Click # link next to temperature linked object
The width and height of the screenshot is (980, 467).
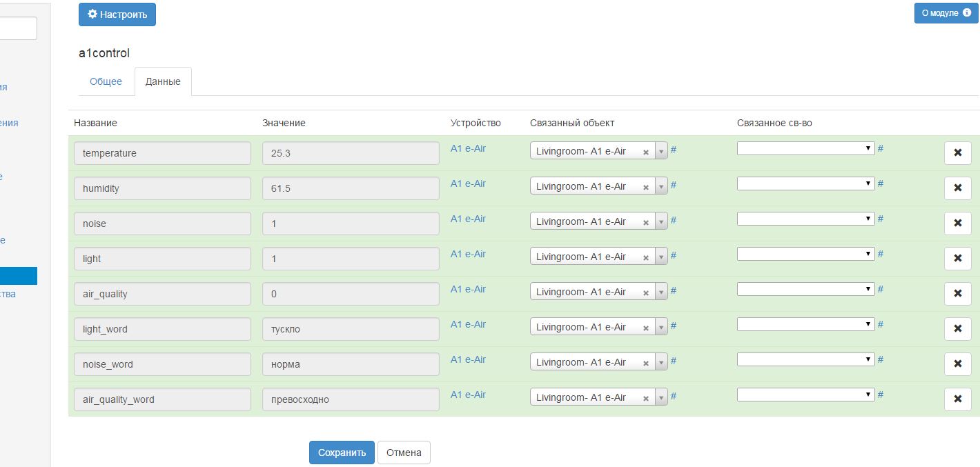coord(674,149)
